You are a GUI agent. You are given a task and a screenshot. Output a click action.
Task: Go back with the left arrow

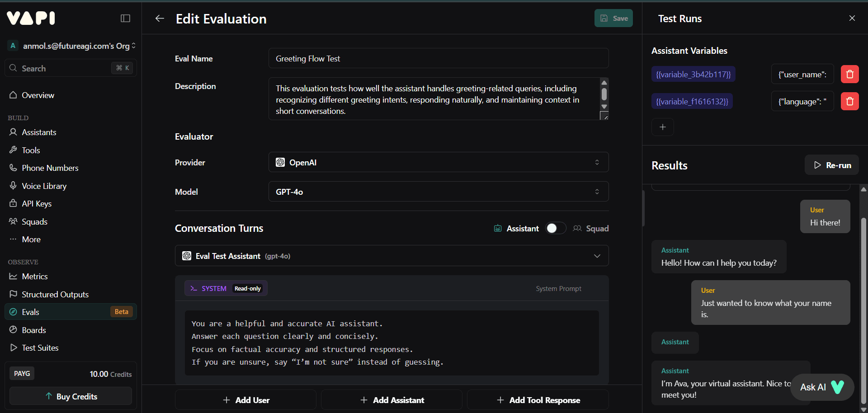pyautogui.click(x=160, y=18)
